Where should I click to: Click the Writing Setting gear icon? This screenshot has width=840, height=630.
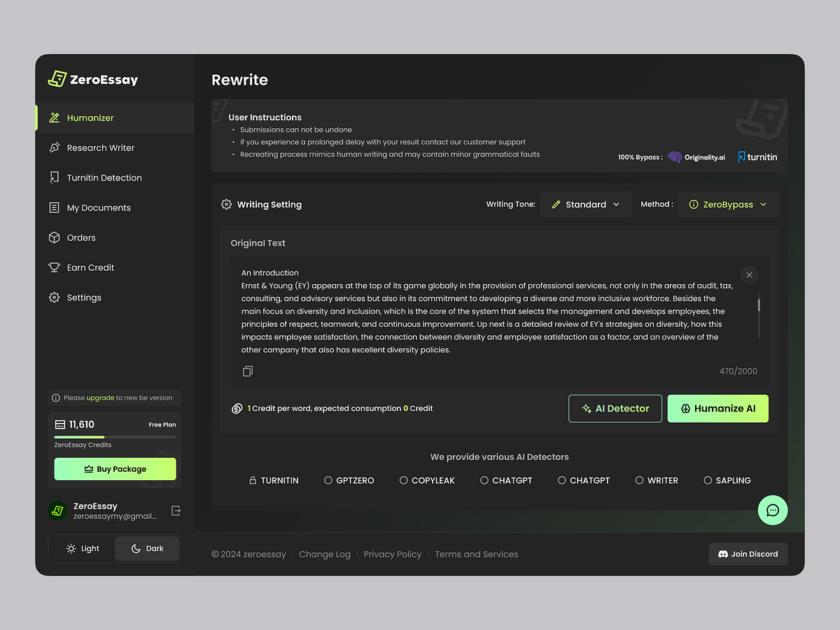226,204
